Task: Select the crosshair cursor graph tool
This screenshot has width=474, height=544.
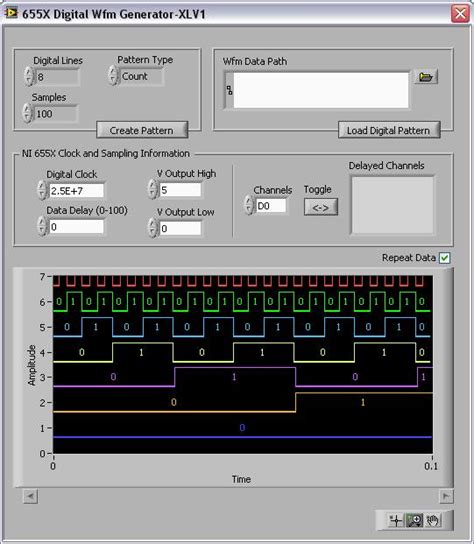Action: click(x=395, y=520)
